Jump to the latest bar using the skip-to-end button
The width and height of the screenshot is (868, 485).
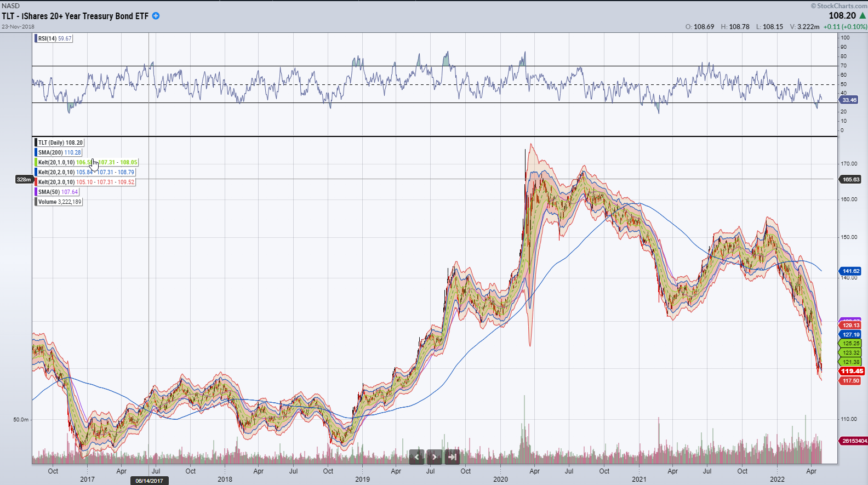452,457
